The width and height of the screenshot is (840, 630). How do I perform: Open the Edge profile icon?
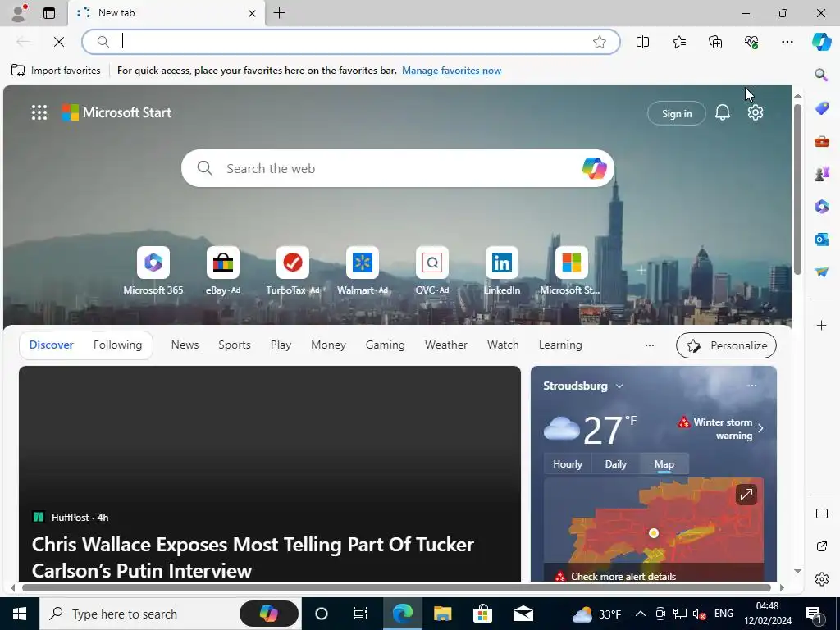click(20, 13)
